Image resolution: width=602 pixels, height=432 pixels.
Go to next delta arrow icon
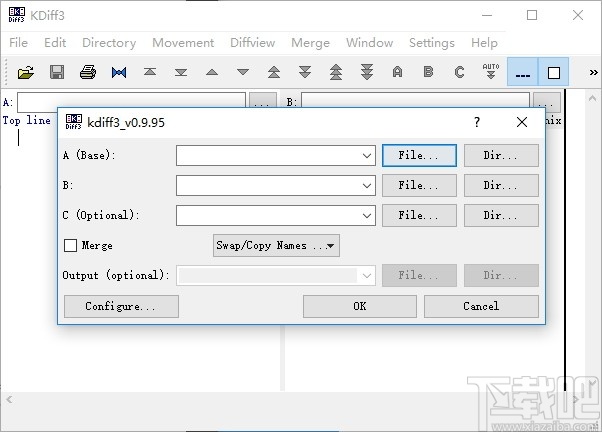[x=243, y=72]
